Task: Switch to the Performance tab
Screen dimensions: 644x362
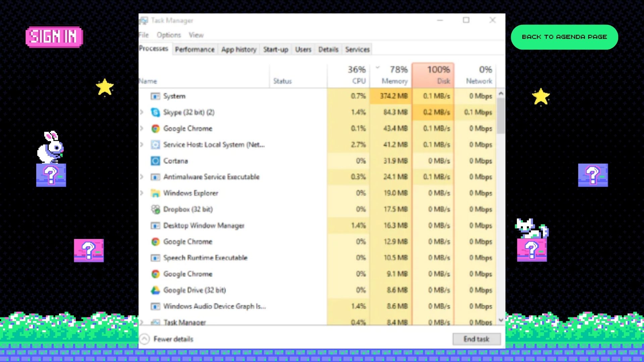Action: [195, 50]
